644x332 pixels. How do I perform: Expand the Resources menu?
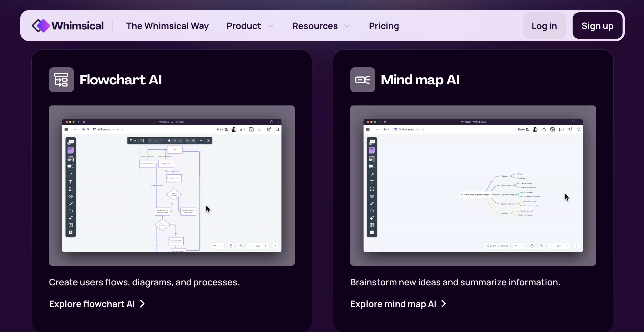pyautogui.click(x=321, y=26)
